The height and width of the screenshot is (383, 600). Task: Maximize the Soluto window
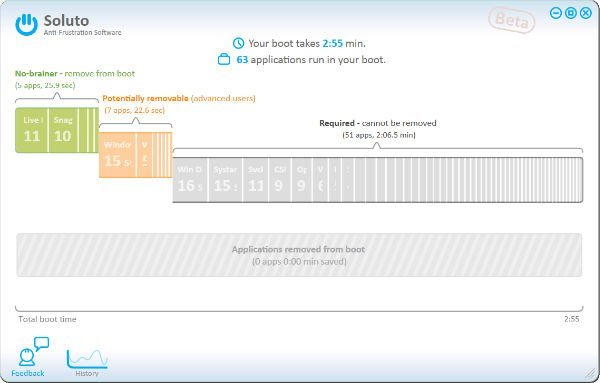[571, 13]
